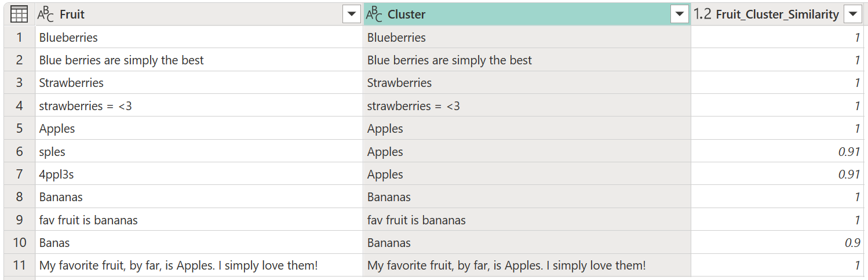Open the Cluster column filter dropdown
Viewport: 868px width, 280px height.
[x=680, y=14]
